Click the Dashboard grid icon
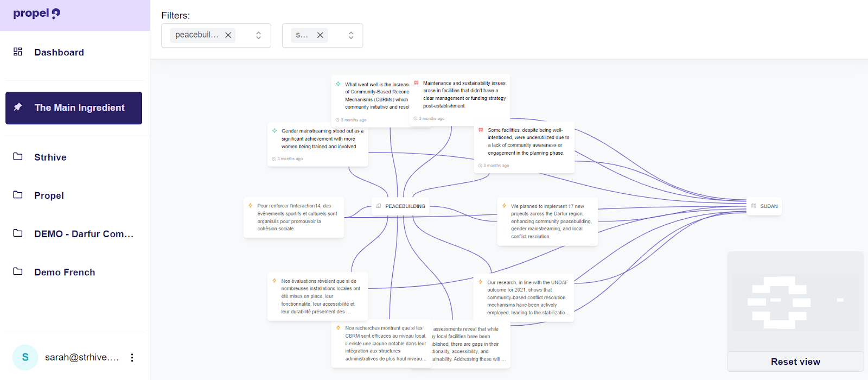This screenshot has width=868, height=380. [x=18, y=52]
